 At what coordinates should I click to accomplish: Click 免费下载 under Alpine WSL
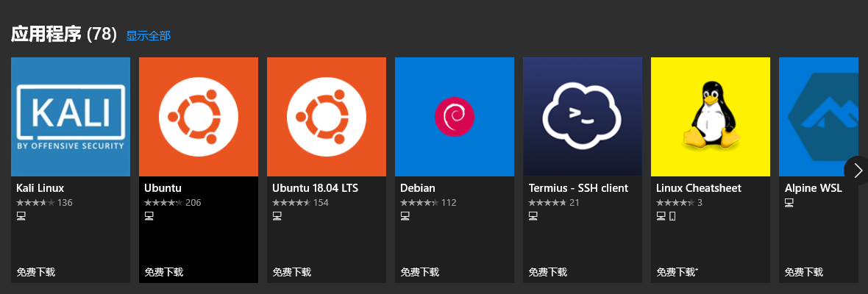coord(804,272)
